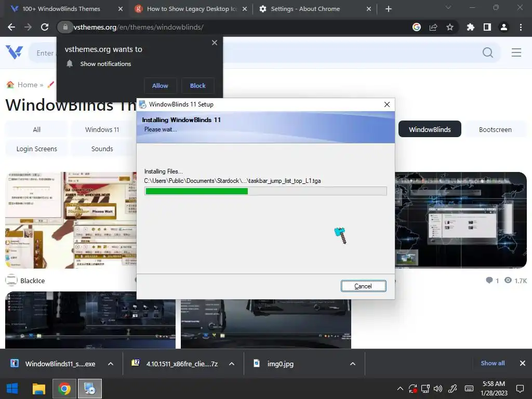The width and height of the screenshot is (532, 399).
Task: Close the How to Show Legacy Desktop tab
Action: [245, 9]
